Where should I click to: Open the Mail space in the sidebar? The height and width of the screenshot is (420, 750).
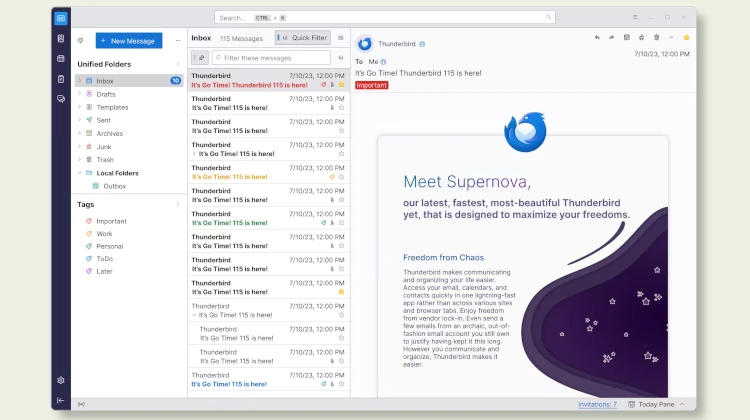[61, 18]
